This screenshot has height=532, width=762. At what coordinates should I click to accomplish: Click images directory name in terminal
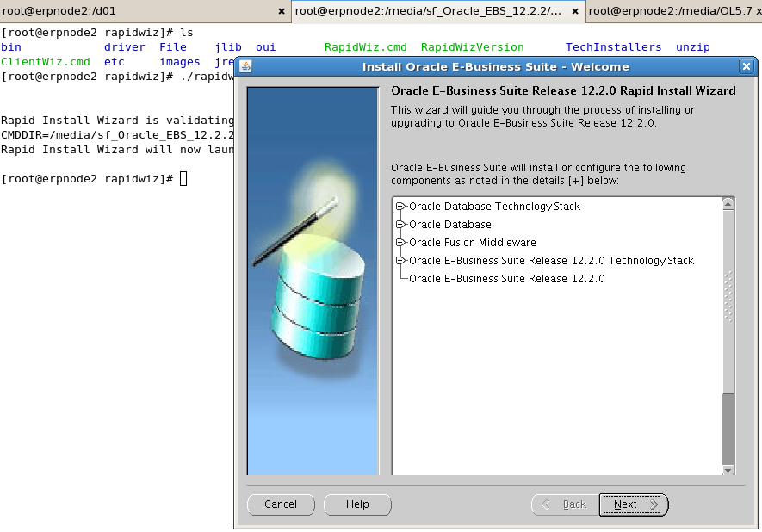[x=180, y=62]
